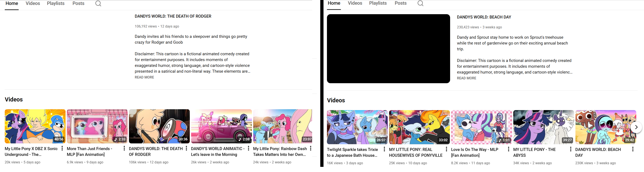Open Twilight Sparkle Japanese Bath House thumbnail
644x172 pixels.
pos(357,127)
